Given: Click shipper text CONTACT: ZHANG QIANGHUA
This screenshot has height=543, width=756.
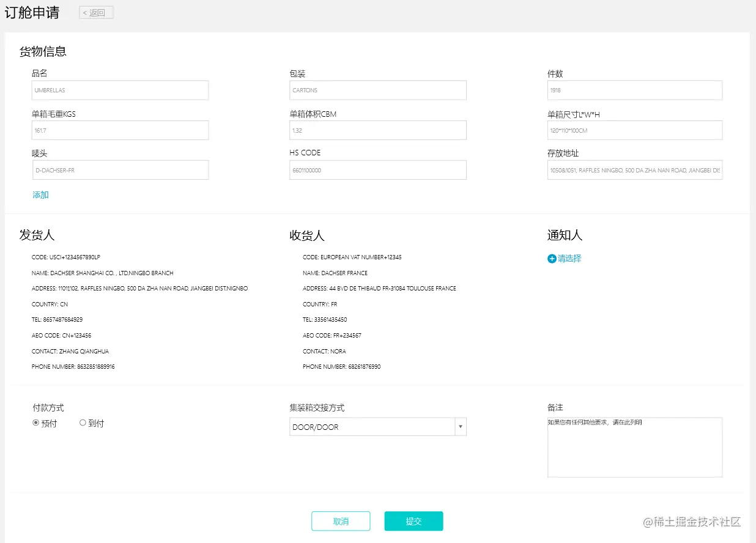Looking at the screenshot, I should [x=70, y=352].
